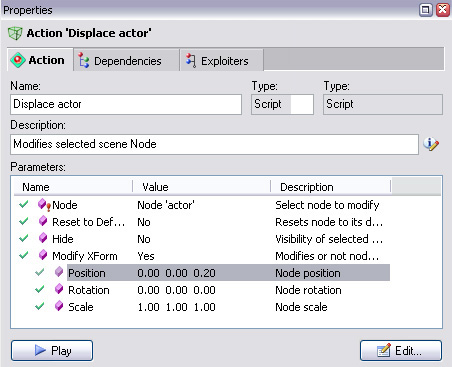Click the gem icon next to Rotation
Image resolution: width=452 pixels, height=367 pixels.
(59, 289)
